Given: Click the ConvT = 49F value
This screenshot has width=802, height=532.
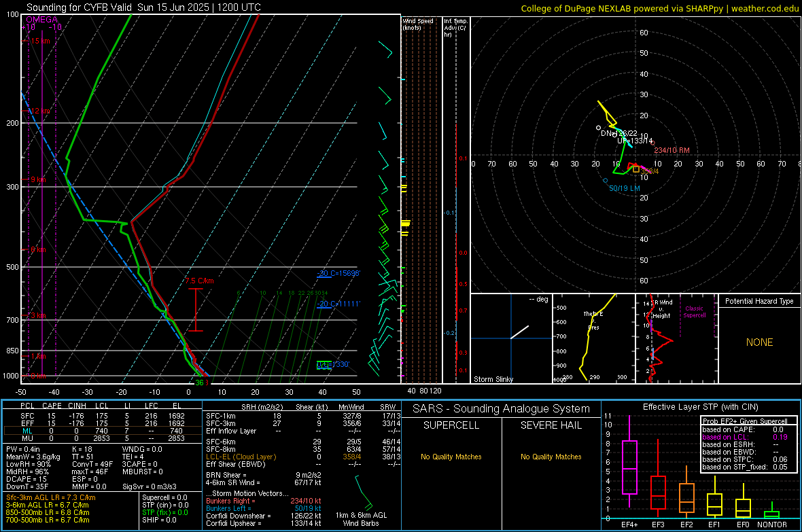Looking at the screenshot, I should tap(92, 464).
